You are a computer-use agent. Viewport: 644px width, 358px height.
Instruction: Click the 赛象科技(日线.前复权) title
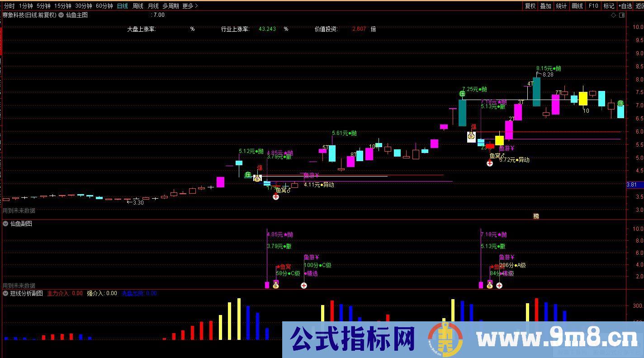(x=29, y=15)
